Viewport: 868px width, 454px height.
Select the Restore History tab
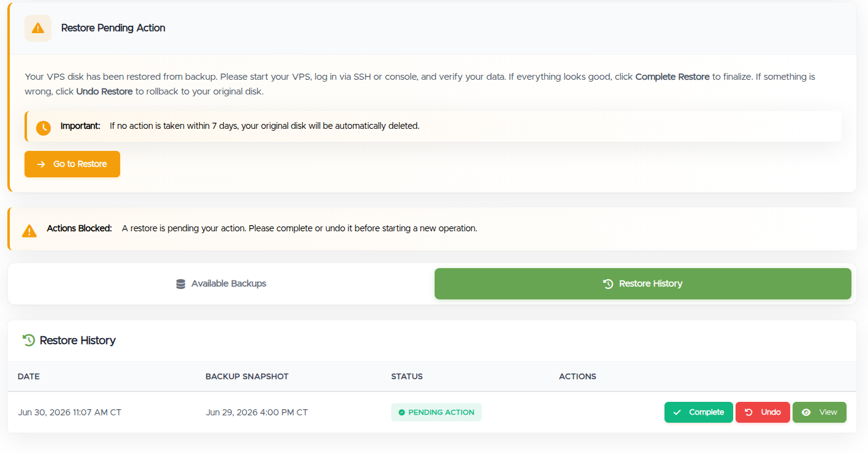tap(643, 283)
